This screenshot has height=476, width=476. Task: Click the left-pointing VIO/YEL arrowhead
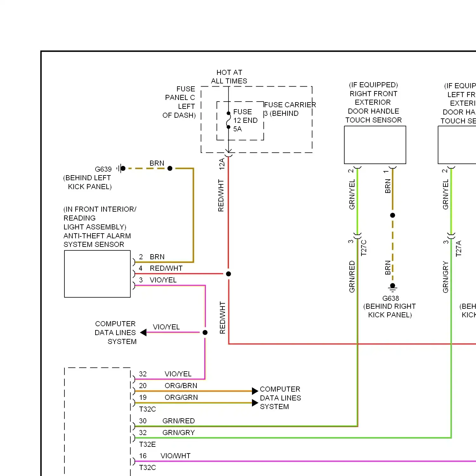[x=143, y=332]
